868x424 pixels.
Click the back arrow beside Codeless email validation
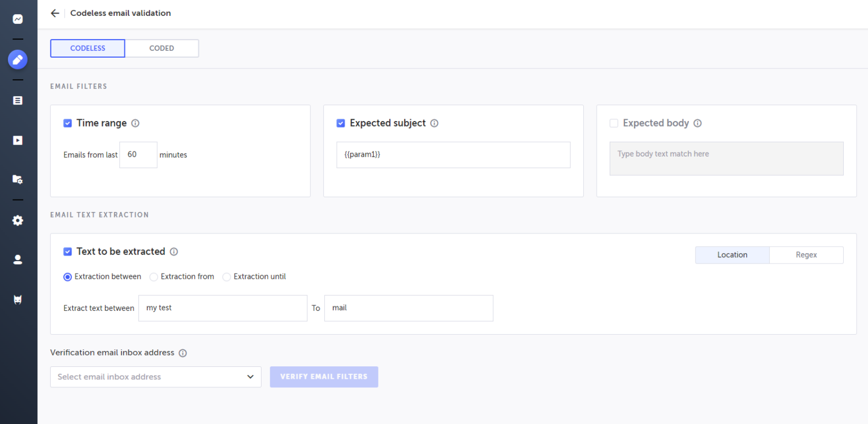(54, 13)
